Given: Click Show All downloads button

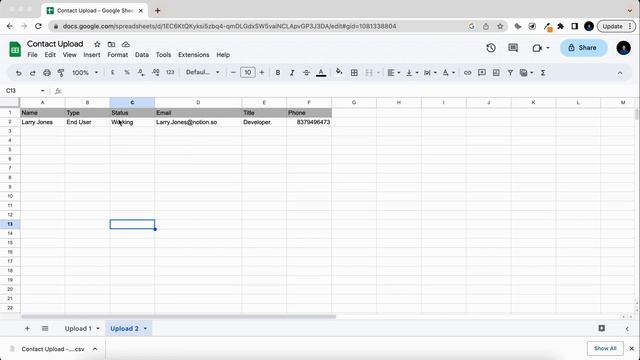Looking at the screenshot, I should coord(605,348).
